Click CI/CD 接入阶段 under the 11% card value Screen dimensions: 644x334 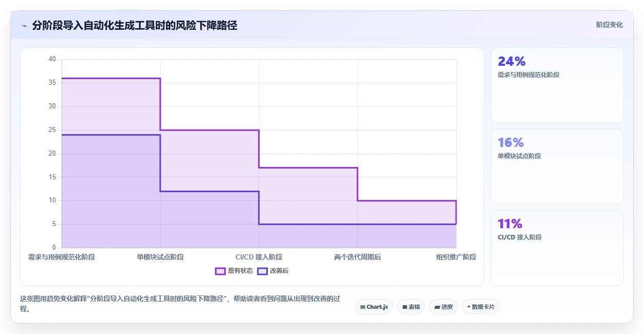pos(520,237)
